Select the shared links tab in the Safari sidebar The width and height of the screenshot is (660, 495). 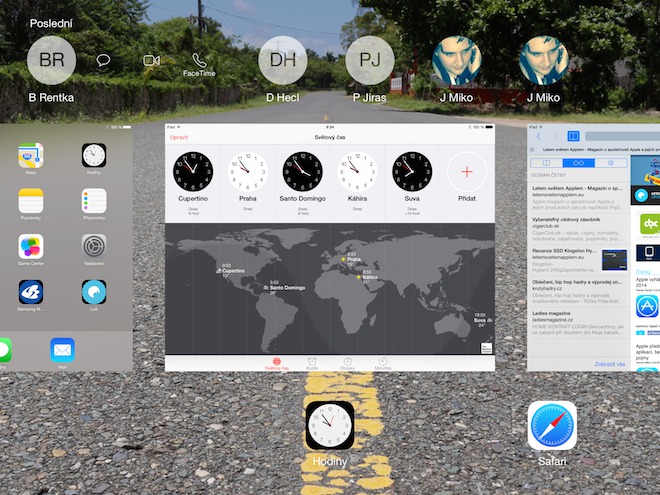click(x=611, y=163)
